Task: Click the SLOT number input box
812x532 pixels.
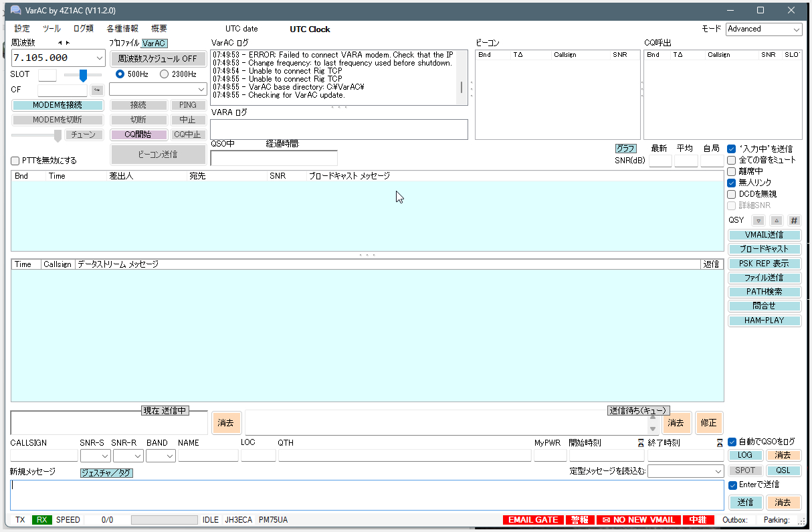Action: 47,75
